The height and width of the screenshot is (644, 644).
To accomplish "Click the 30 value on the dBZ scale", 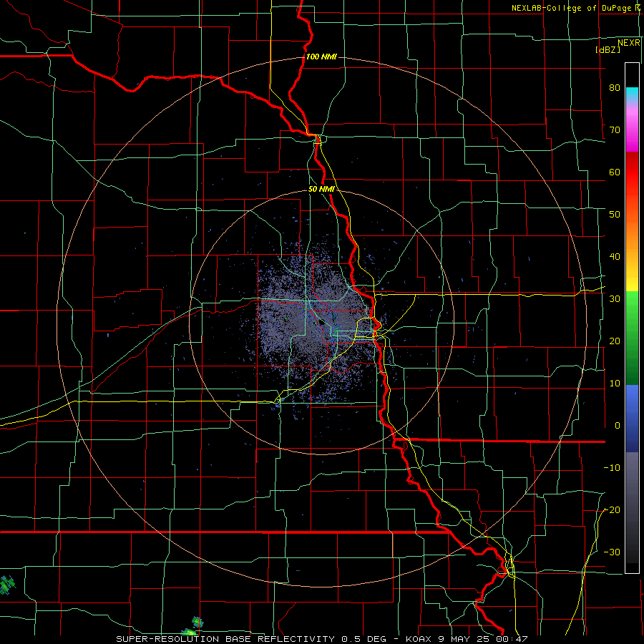I will (x=615, y=298).
